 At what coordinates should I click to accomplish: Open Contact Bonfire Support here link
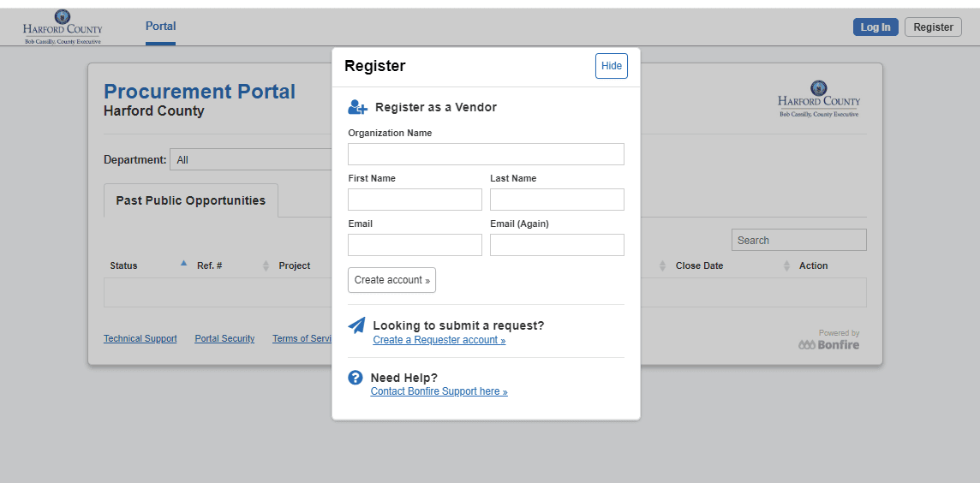pyautogui.click(x=439, y=391)
